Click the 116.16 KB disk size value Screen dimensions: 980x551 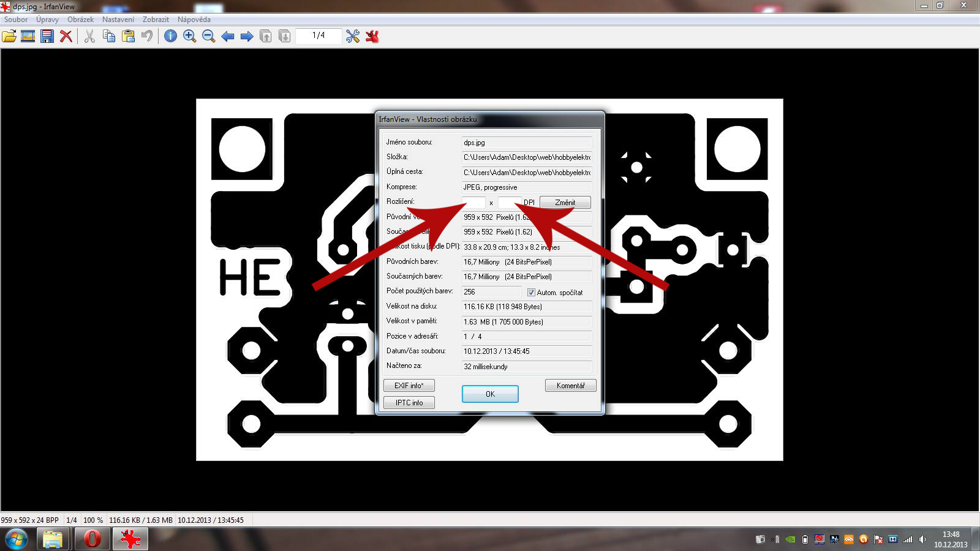coord(527,307)
